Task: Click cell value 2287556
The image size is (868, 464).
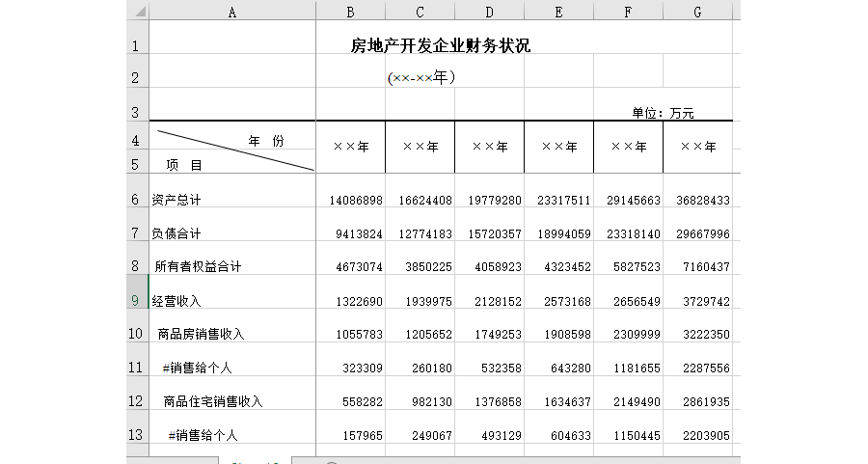Action: (x=706, y=368)
